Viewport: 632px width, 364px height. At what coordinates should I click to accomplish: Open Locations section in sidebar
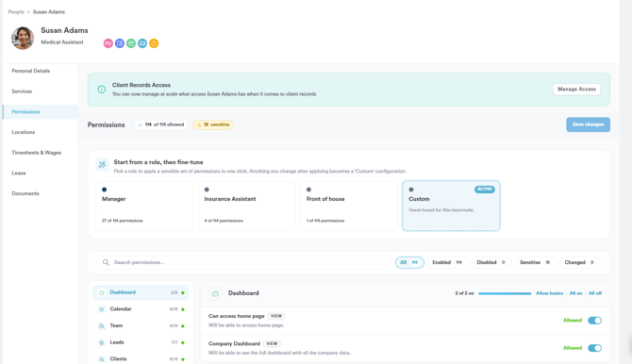tap(41, 132)
